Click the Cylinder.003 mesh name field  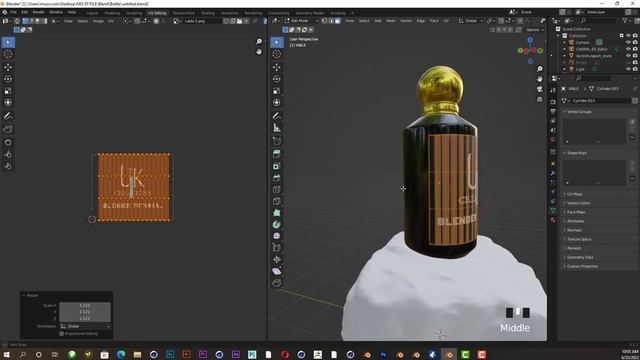point(600,100)
